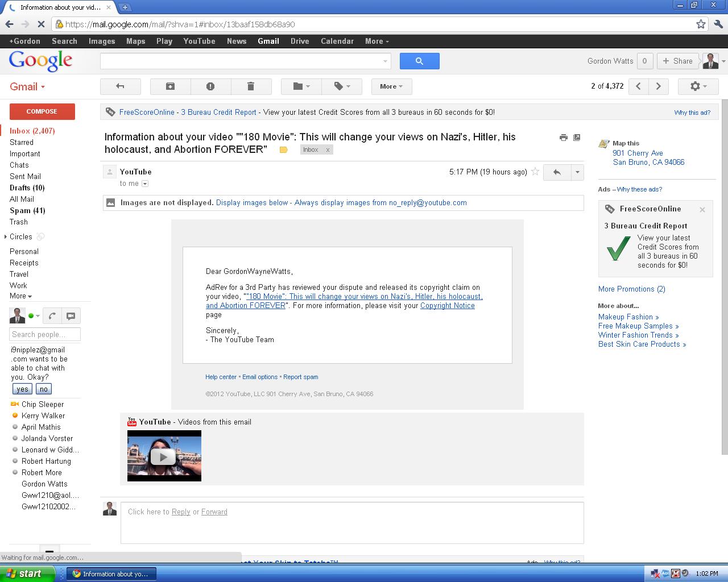Click Calendar in the Google top bar
This screenshot has height=582, width=728.
[x=337, y=41]
